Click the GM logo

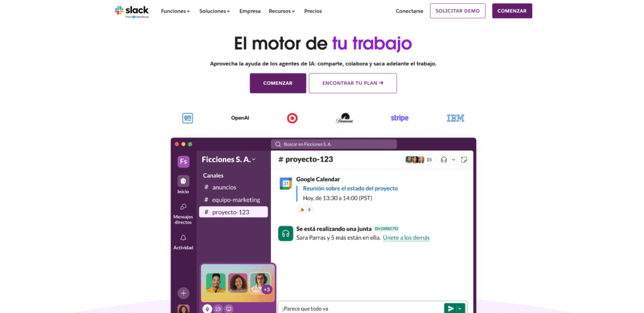click(x=187, y=118)
